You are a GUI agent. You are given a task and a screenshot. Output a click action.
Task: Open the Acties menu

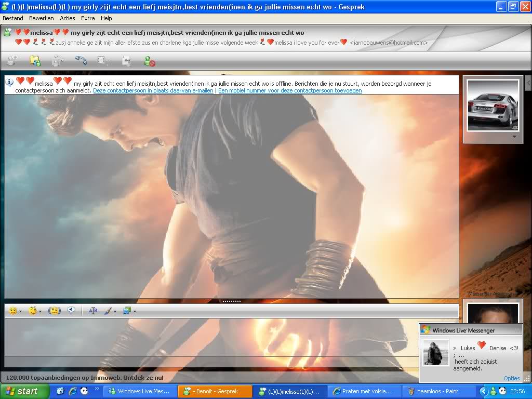point(68,18)
